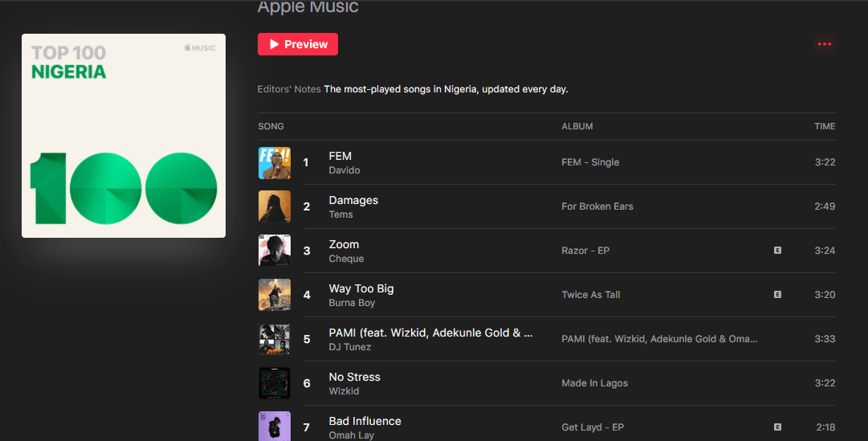The image size is (868, 441).
Task: Click the red Preview play button
Action: point(298,44)
